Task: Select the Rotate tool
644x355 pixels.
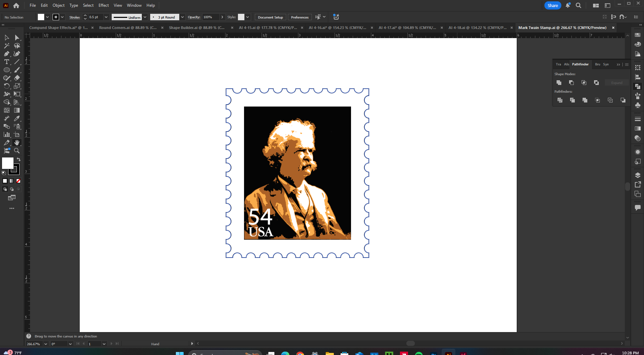Action: (7, 86)
